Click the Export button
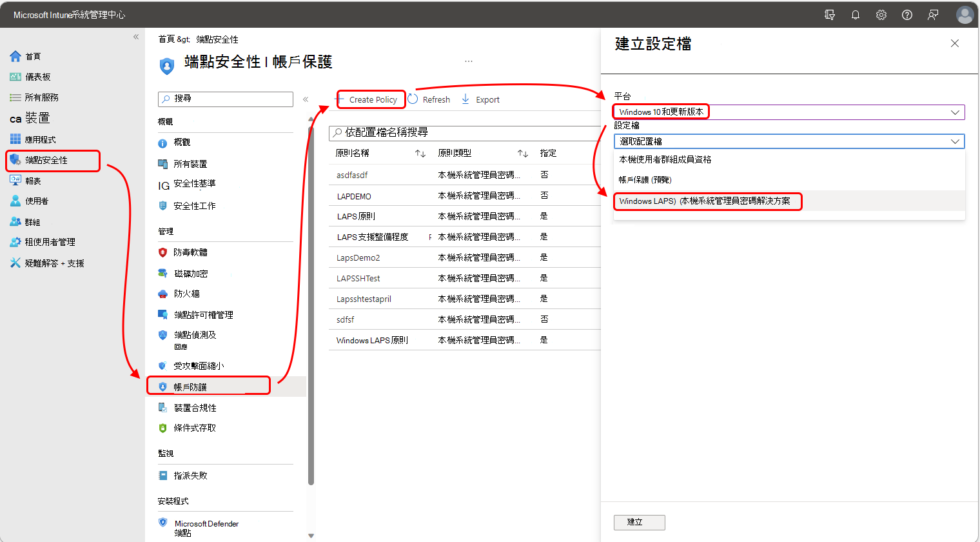Image resolution: width=980 pixels, height=542 pixels. (x=481, y=99)
